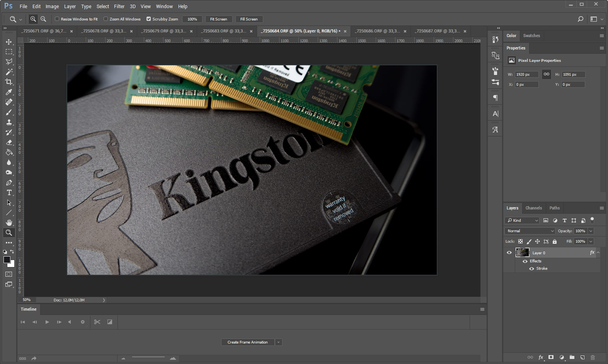Image resolution: width=608 pixels, height=364 pixels.
Task: Click Create new layer icon
Action: click(582, 357)
